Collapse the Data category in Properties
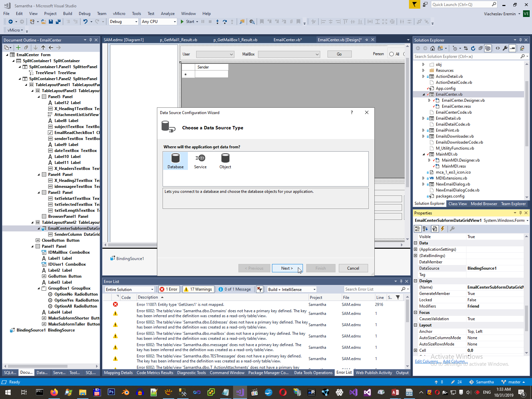The width and height of the screenshot is (532, 399). click(416, 243)
